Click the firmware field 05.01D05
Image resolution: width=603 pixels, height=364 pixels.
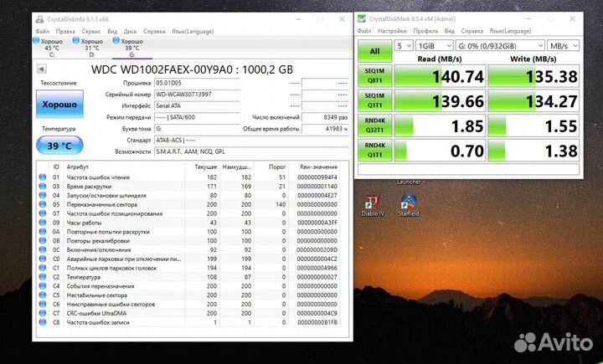[x=197, y=83]
